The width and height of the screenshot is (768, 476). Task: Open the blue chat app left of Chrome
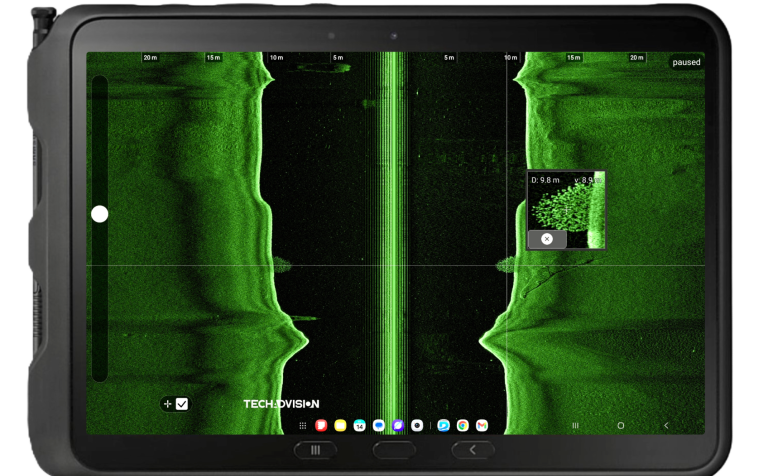pyautogui.click(x=443, y=425)
